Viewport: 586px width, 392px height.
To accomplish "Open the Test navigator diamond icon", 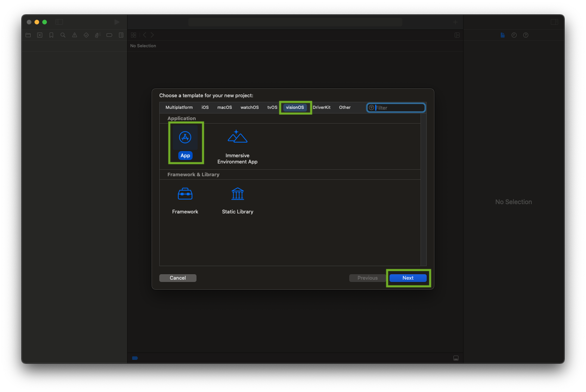I will 86,35.
